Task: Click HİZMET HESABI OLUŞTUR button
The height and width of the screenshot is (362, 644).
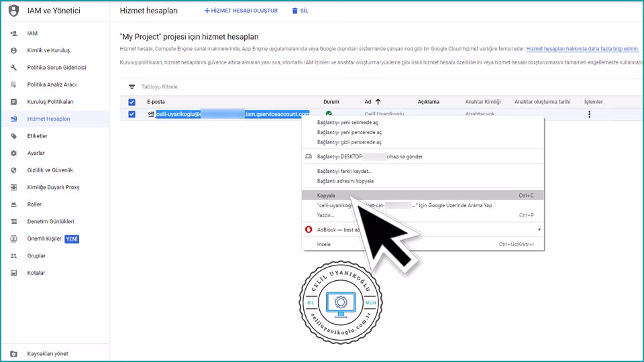Action: 241,11
